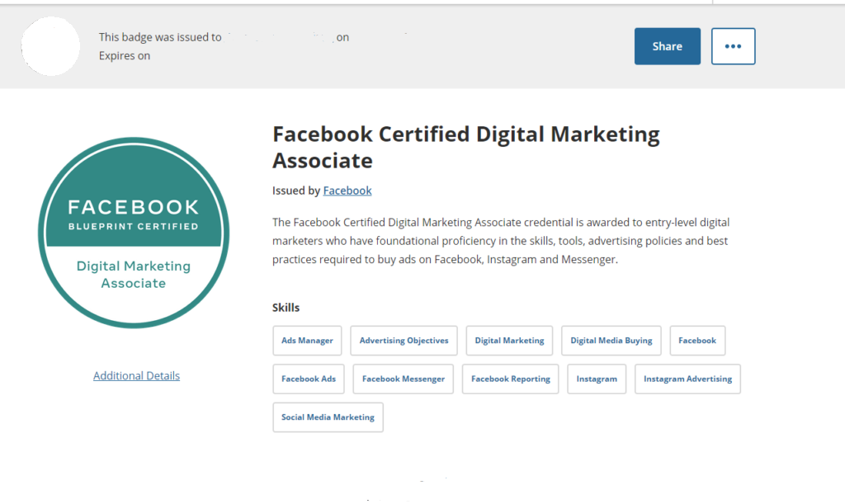
Task: Open the ellipsis options menu
Action: [733, 46]
